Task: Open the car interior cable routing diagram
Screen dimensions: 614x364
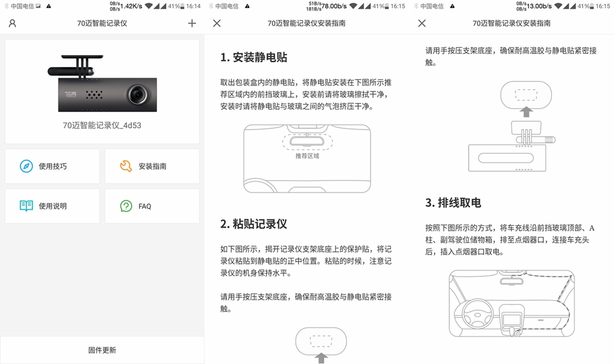Action: click(512, 303)
